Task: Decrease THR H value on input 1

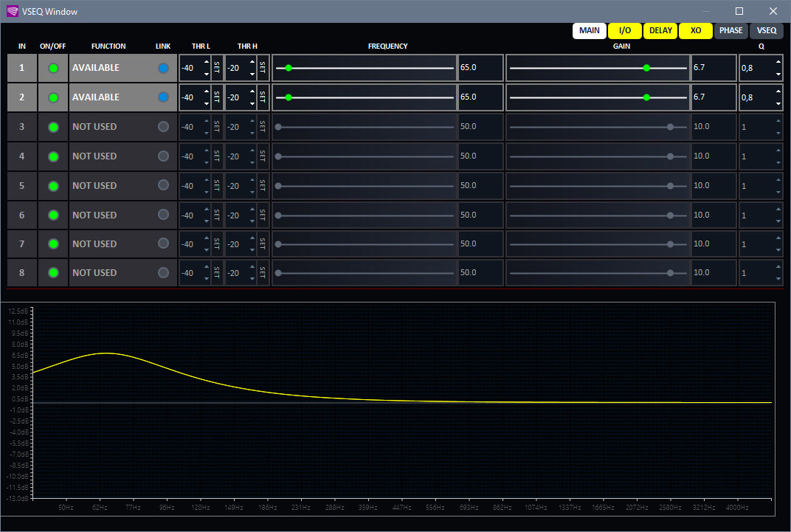Action: click(x=252, y=74)
